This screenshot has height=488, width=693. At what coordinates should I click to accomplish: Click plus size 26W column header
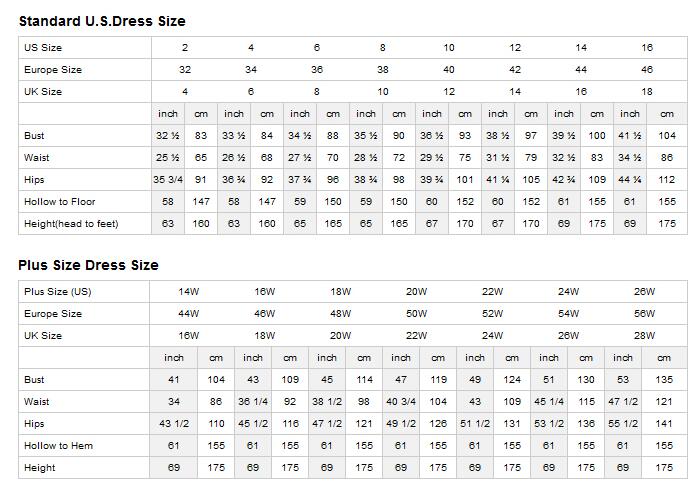tap(644, 292)
